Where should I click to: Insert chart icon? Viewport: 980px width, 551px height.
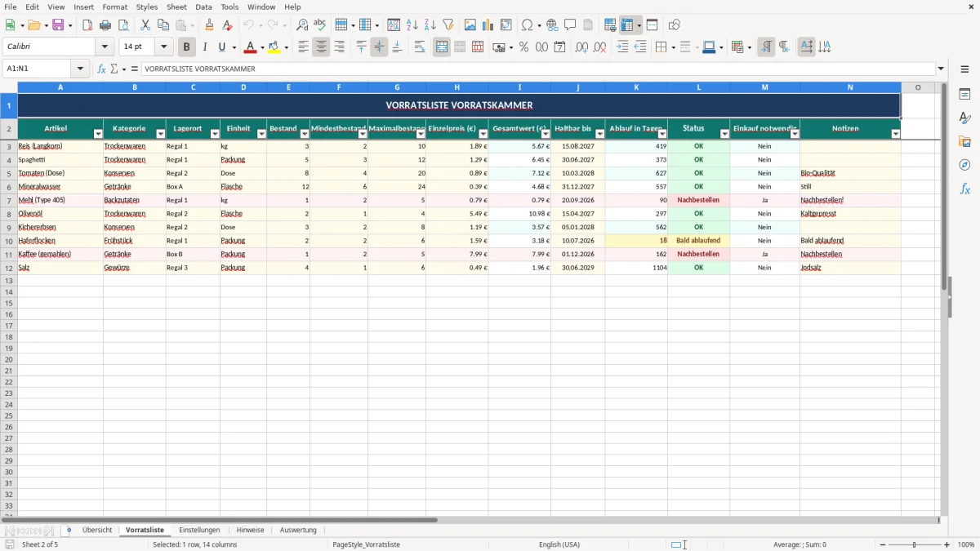(488, 25)
